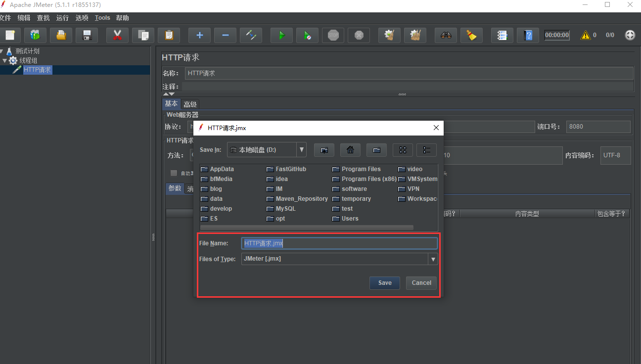Click the Up One Level folder icon
Image resolution: width=641 pixels, height=364 pixels.
(324, 150)
